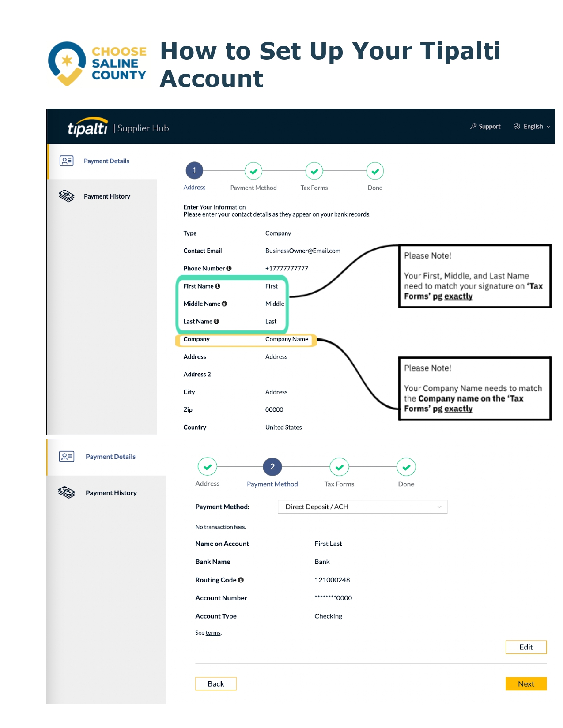The height and width of the screenshot is (728, 563).
Task: Click the yellow Next button
Action: point(526,683)
